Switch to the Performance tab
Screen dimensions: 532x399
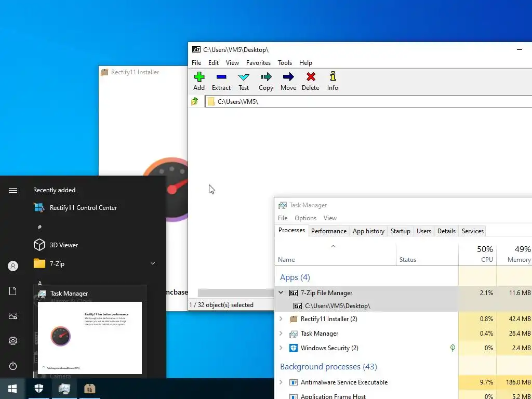point(329,231)
